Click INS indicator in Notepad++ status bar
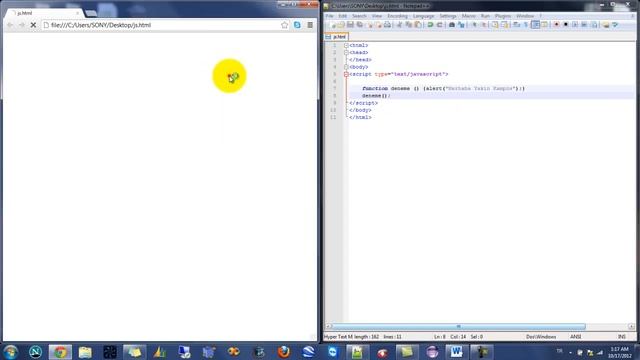The height and width of the screenshot is (360, 640). [x=622, y=337]
